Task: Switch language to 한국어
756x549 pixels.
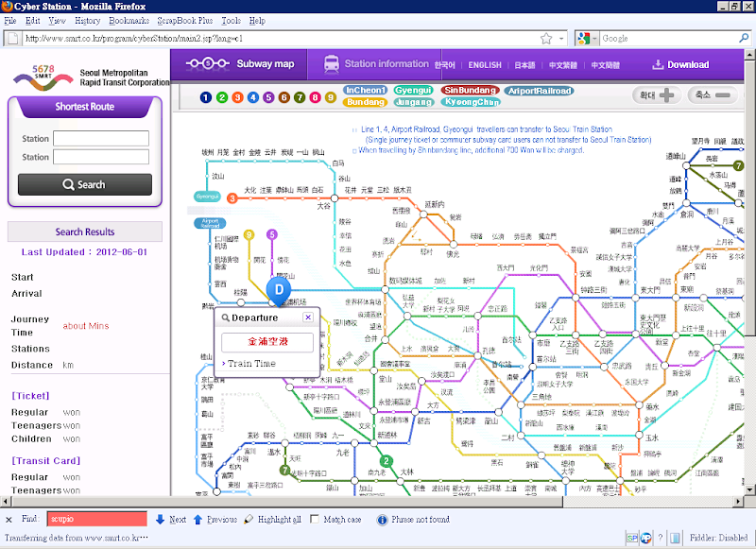Action: pyautogui.click(x=444, y=65)
